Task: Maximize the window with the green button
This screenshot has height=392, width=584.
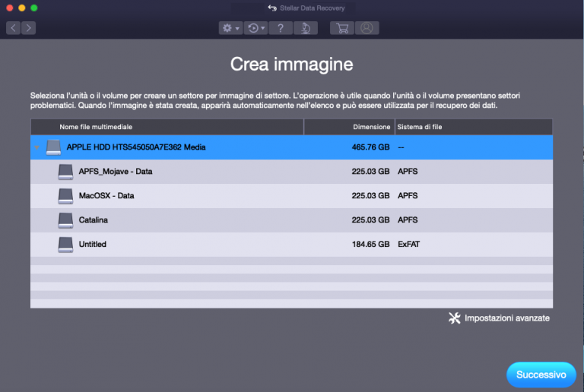Action: (x=34, y=8)
